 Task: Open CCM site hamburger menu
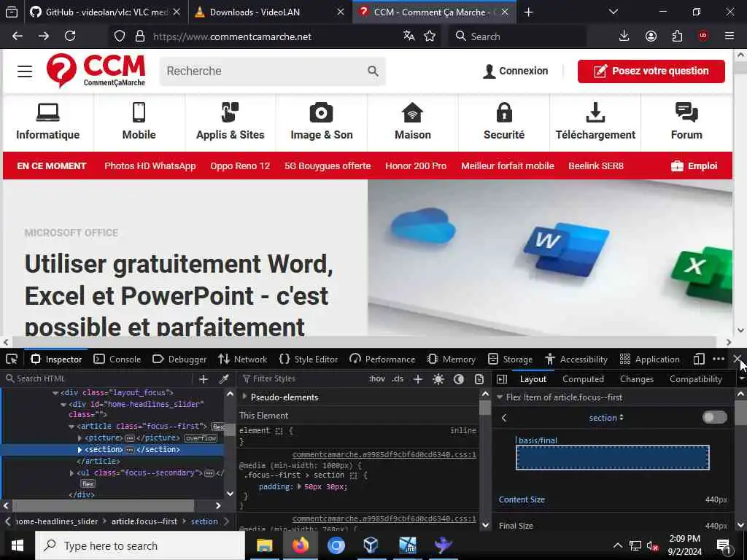click(x=25, y=71)
